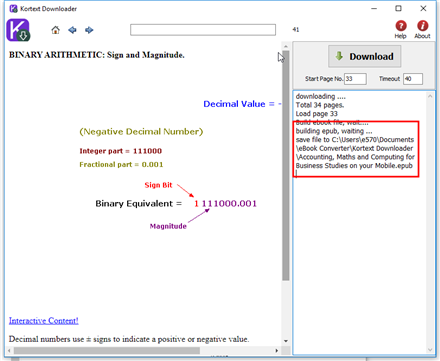Click the 'Fractional part = 0.001' text
440x361 pixels.
click(121, 165)
